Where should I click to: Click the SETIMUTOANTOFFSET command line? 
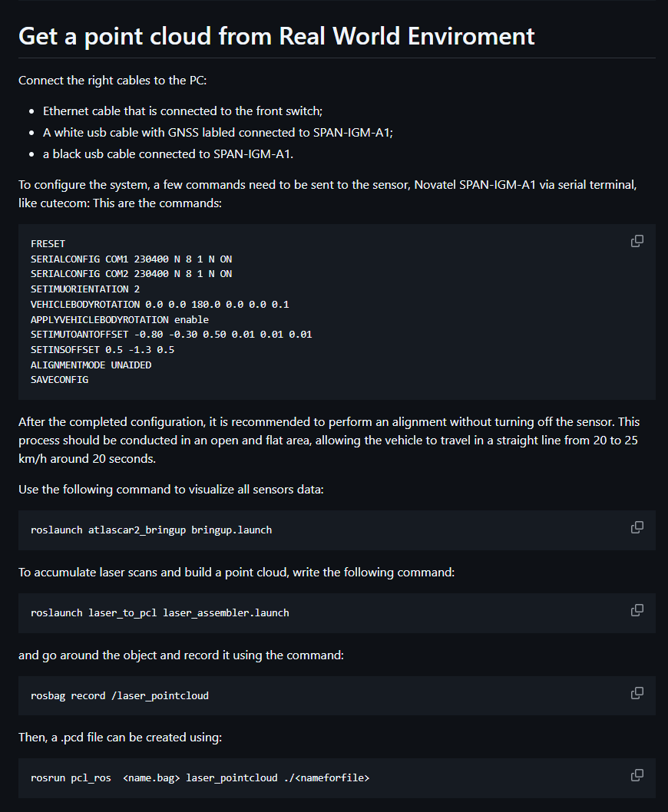pos(171,335)
